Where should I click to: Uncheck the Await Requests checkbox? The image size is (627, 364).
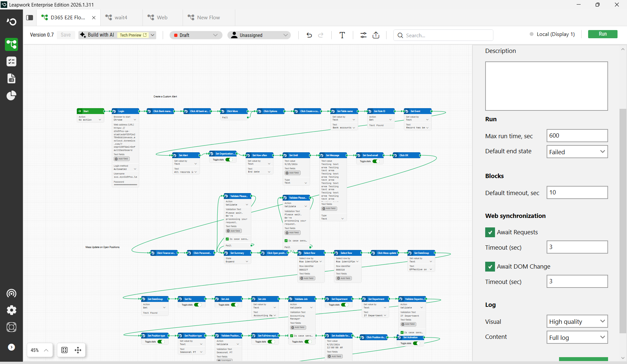pyautogui.click(x=490, y=232)
